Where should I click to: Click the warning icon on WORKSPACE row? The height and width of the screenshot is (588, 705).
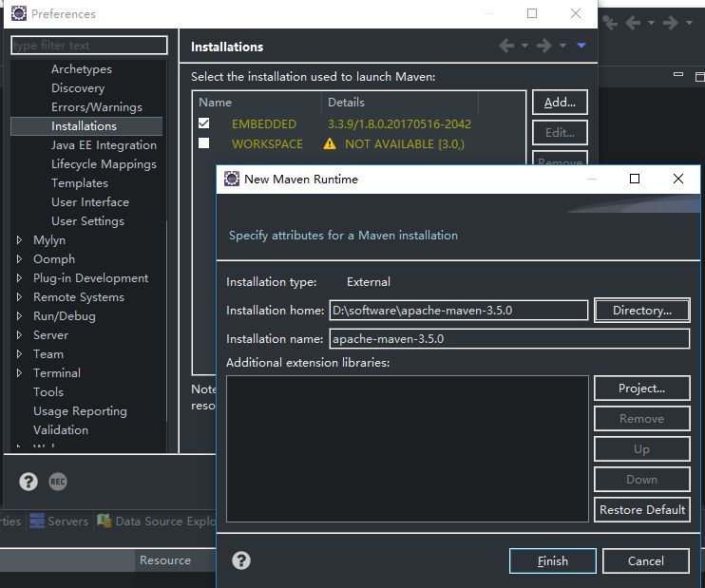[330, 143]
